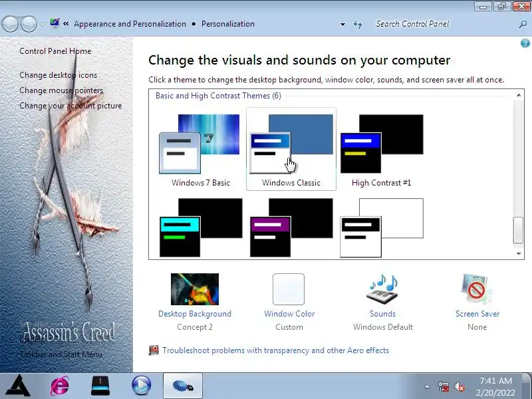
Task: Open Change mouse pointers
Action: [61, 90]
